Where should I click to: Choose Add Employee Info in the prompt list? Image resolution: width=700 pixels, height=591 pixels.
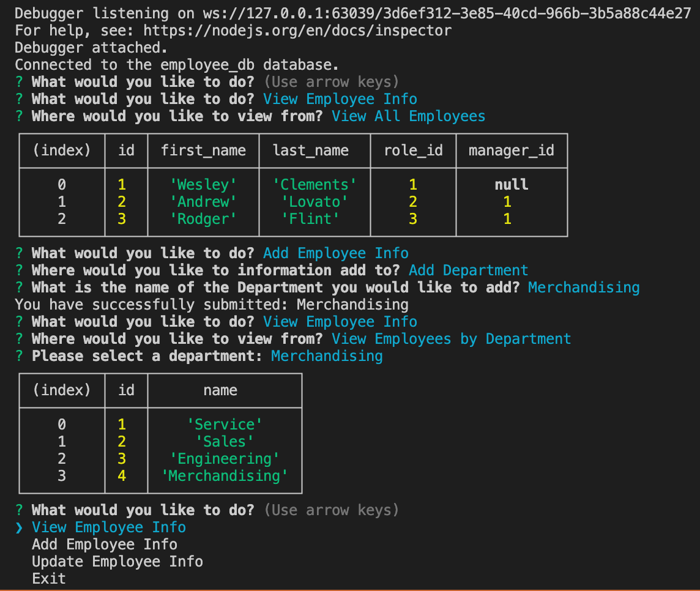tap(105, 544)
